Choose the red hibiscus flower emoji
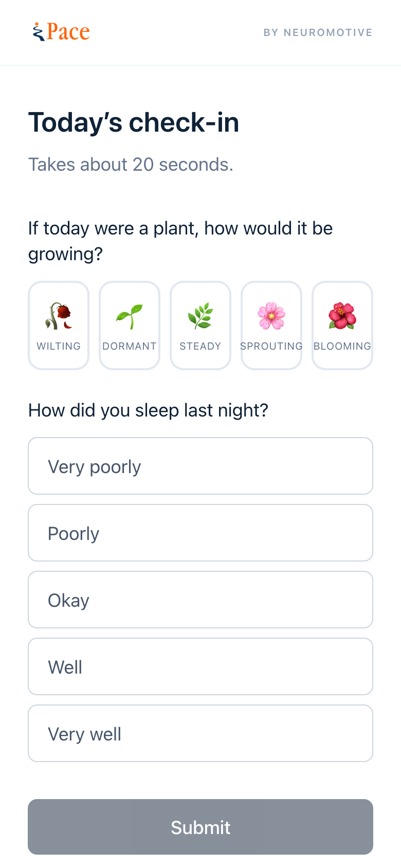The height and width of the screenshot is (868, 401). click(342, 316)
